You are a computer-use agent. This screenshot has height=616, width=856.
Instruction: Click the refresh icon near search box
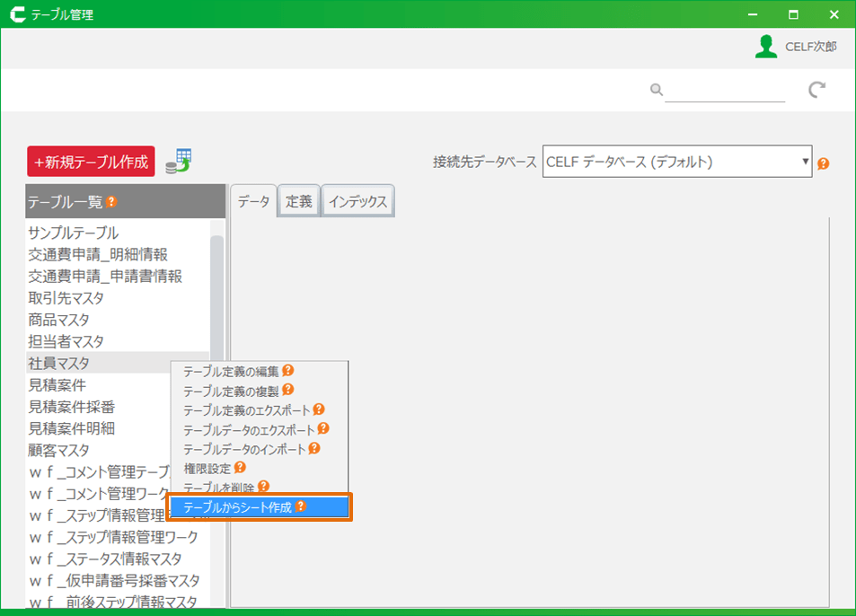pos(816,89)
